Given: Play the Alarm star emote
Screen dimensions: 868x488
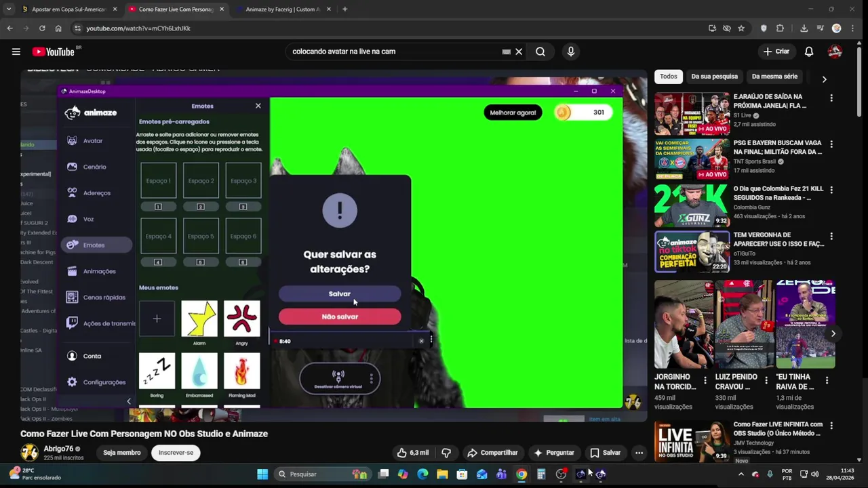Looking at the screenshot, I should [199, 319].
